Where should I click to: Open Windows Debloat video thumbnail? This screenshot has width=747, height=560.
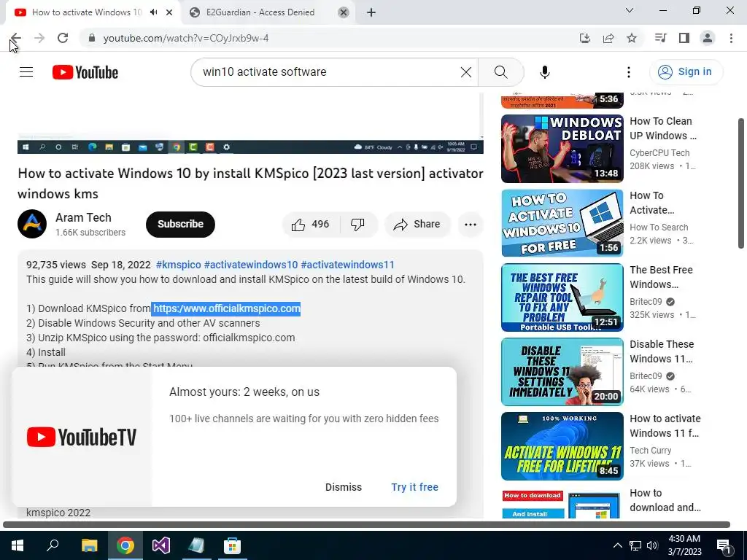click(562, 148)
